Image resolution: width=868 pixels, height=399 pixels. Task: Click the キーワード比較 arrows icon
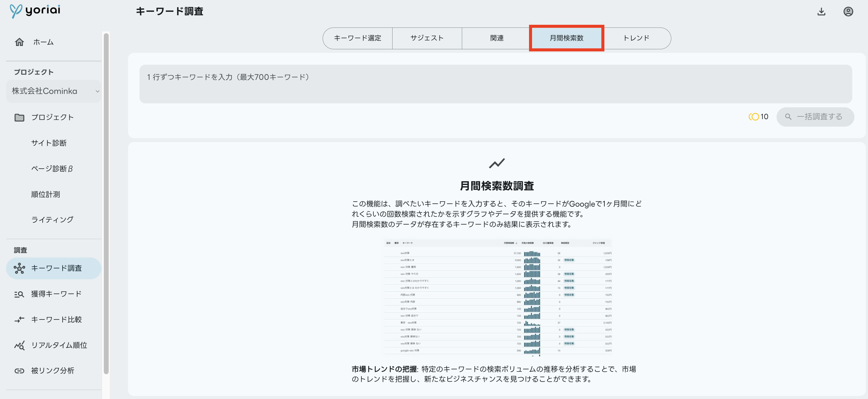click(20, 319)
